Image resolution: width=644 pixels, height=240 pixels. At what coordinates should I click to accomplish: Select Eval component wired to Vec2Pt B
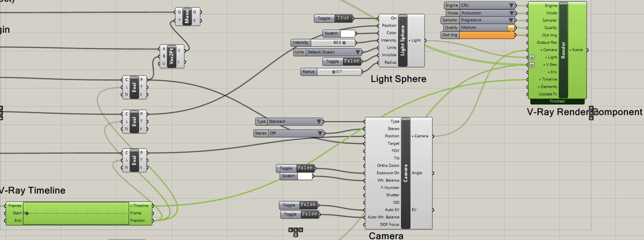[134, 87]
